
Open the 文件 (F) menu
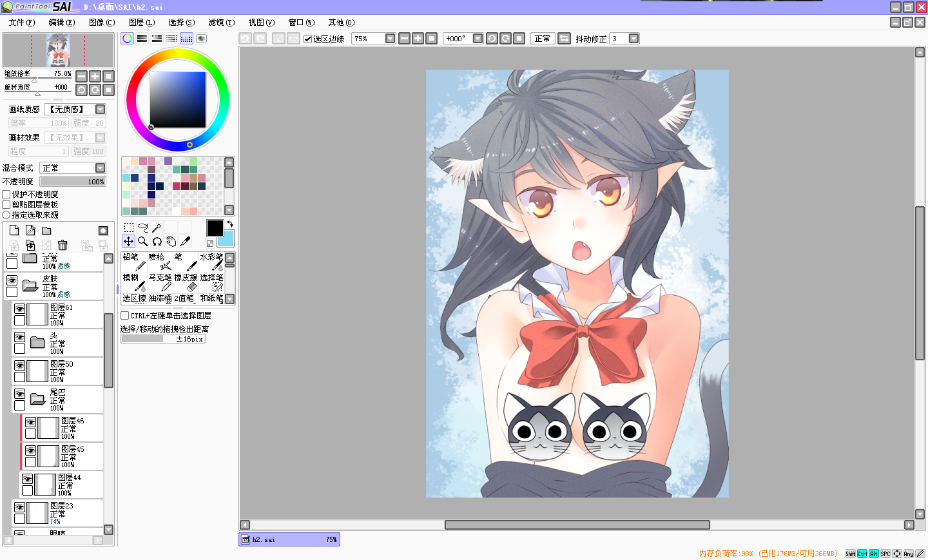coord(22,22)
